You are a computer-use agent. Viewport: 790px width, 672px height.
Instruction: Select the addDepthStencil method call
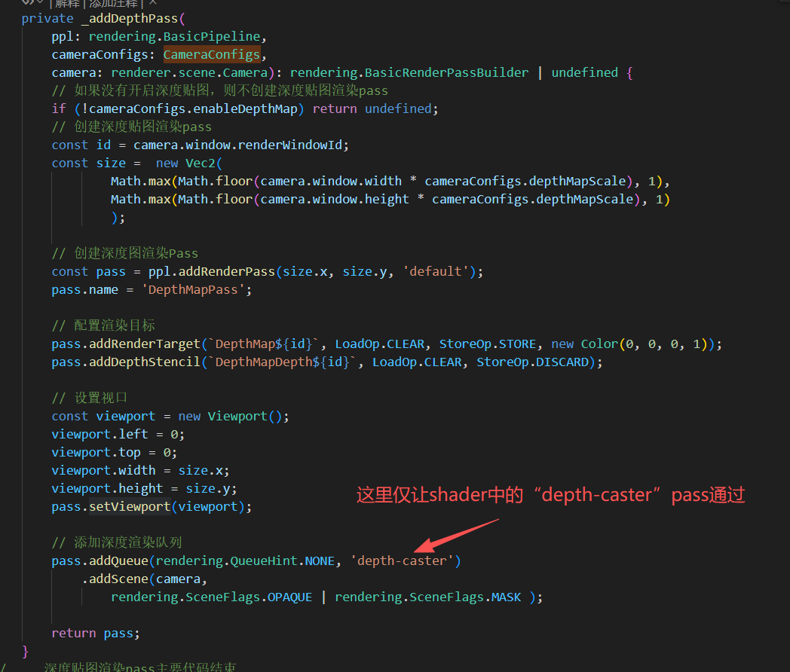(x=145, y=363)
